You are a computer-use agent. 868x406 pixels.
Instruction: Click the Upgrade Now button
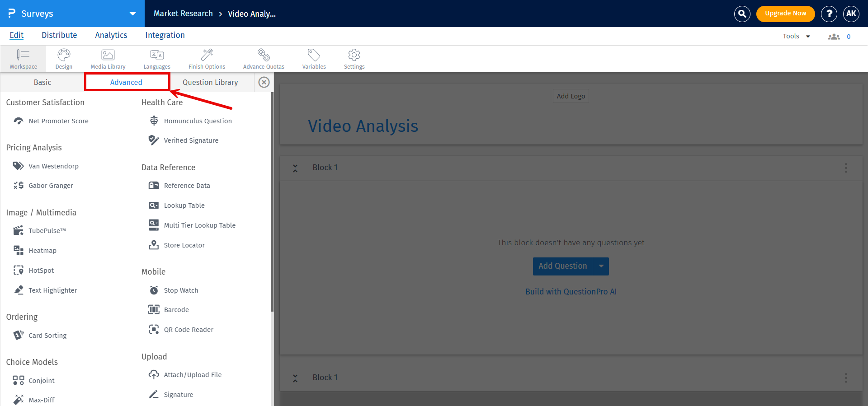[785, 14]
